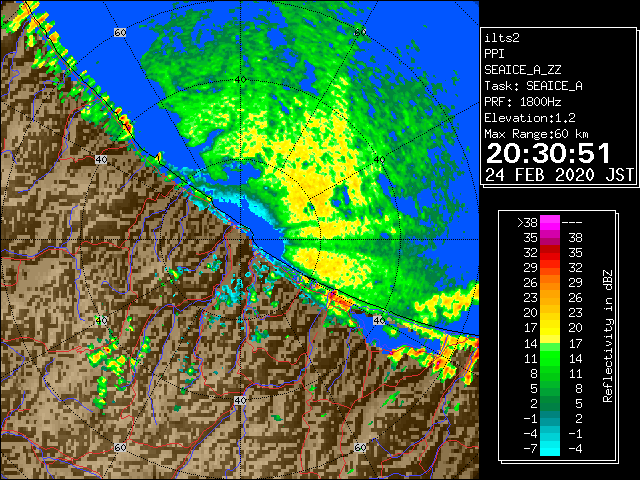This screenshot has width=640, height=480.
Task: Pick the cyan -7 dBZ color swatch
Action: 550,449
